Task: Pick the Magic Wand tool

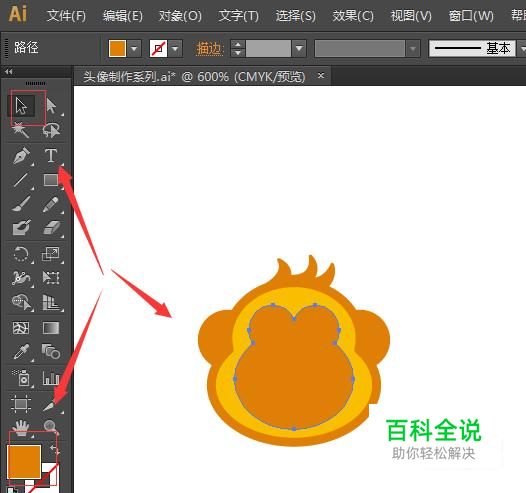Action: point(21,130)
